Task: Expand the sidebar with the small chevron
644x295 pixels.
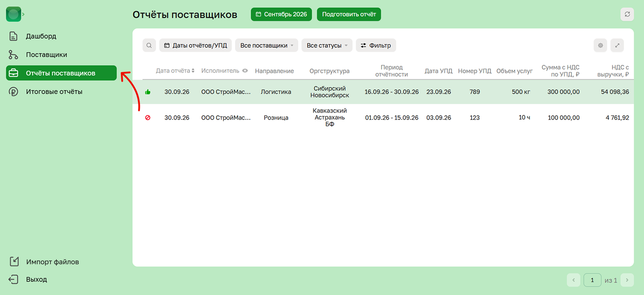Action: pos(23,14)
